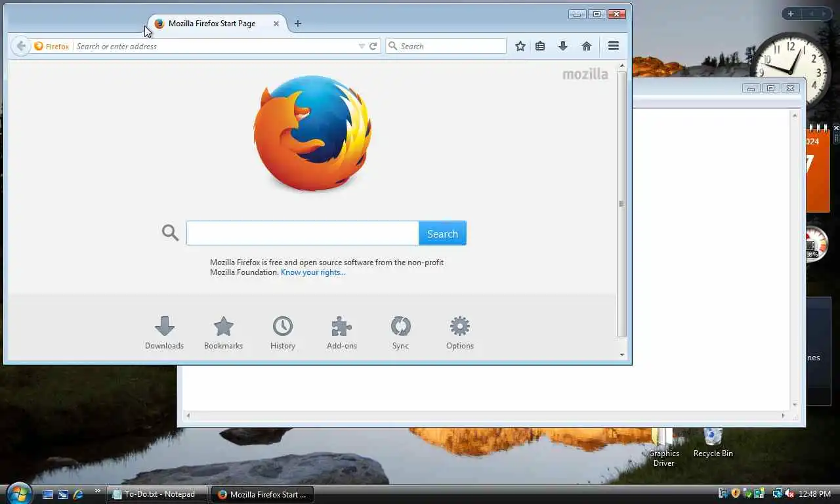Click the security shield alert tray icon
The height and width of the screenshot is (504, 840).
tap(736, 493)
